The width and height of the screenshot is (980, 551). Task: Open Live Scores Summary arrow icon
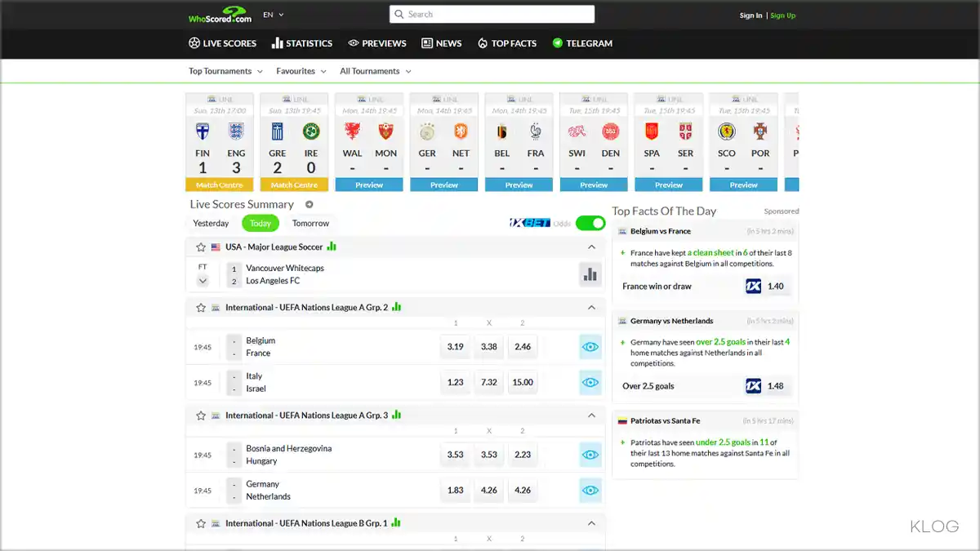(310, 205)
